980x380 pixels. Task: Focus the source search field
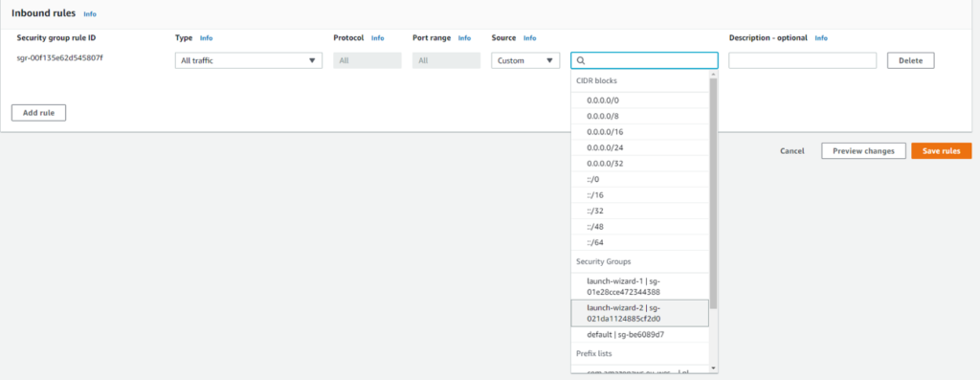[x=644, y=60]
